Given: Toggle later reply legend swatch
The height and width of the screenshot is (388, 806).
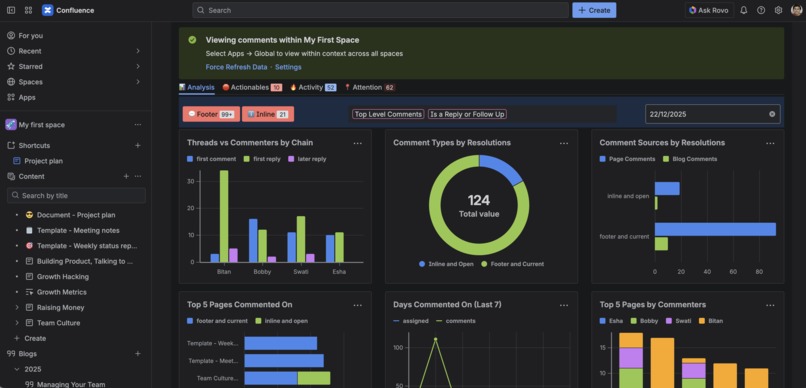Looking at the screenshot, I should tap(291, 159).
